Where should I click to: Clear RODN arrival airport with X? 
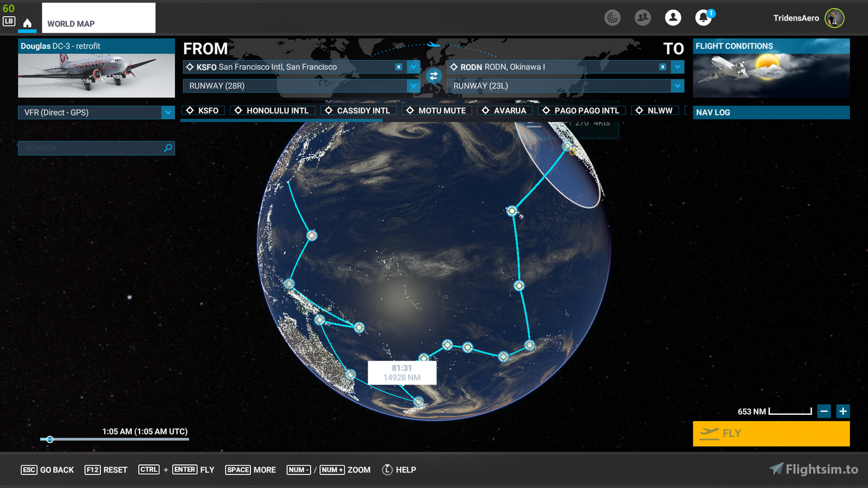pyautogui.click(x=663, y=67)
